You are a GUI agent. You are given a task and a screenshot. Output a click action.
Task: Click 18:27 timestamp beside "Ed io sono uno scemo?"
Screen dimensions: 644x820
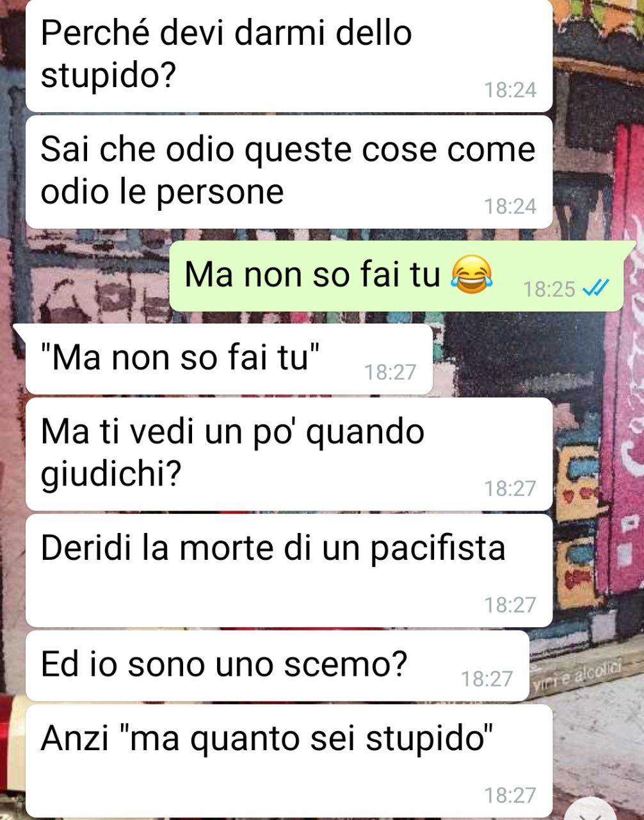(x=487, y=678)
